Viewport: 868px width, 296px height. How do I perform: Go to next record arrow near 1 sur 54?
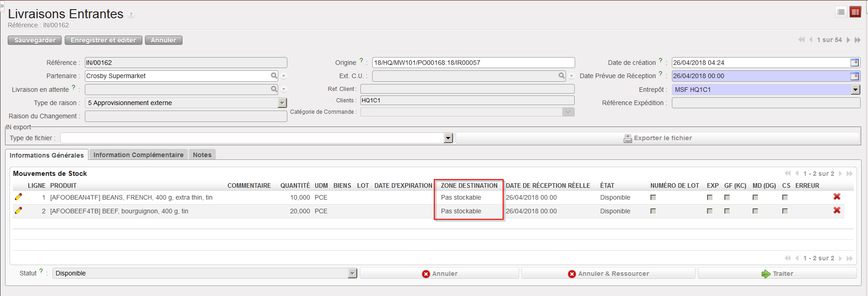848,40
